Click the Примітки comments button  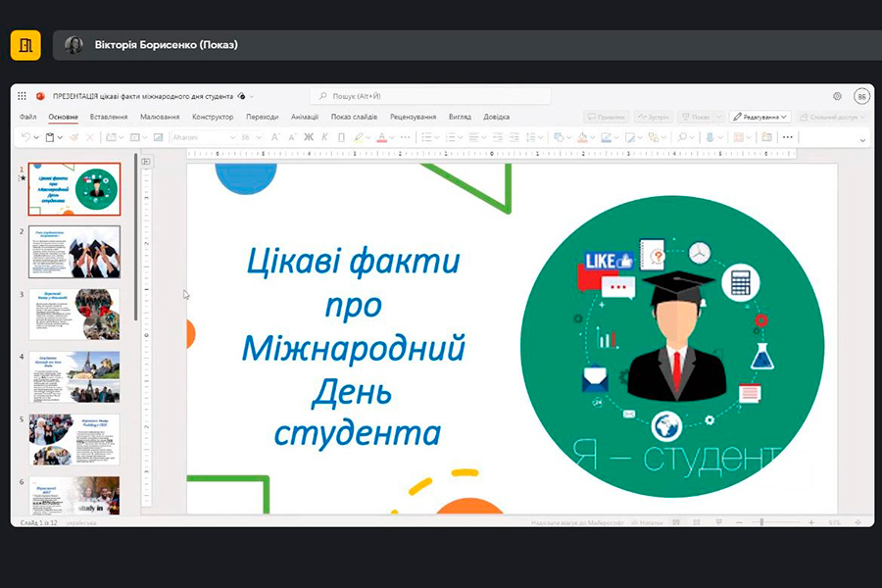click(x=605, y=117)
